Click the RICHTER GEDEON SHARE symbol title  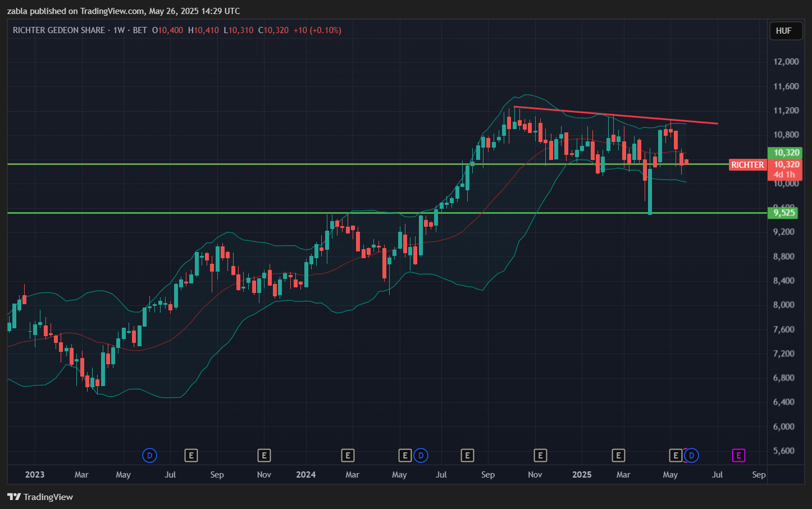point(59,30)
